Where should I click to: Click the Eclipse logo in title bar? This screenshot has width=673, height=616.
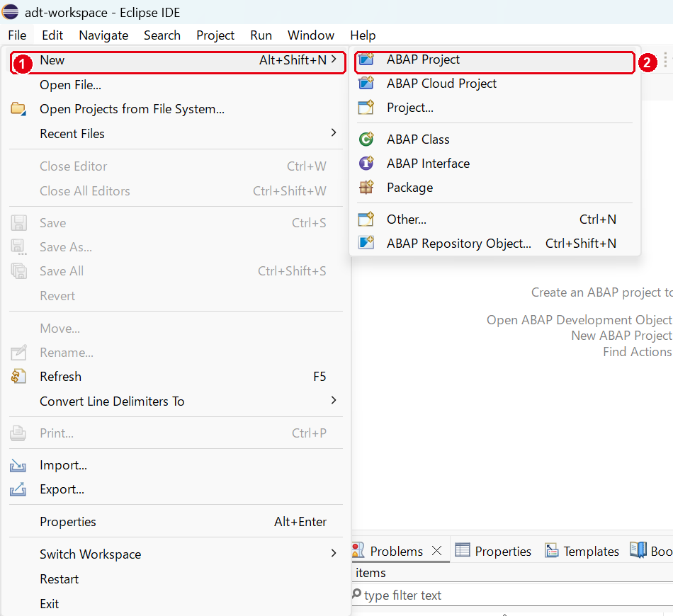point(11,11)
